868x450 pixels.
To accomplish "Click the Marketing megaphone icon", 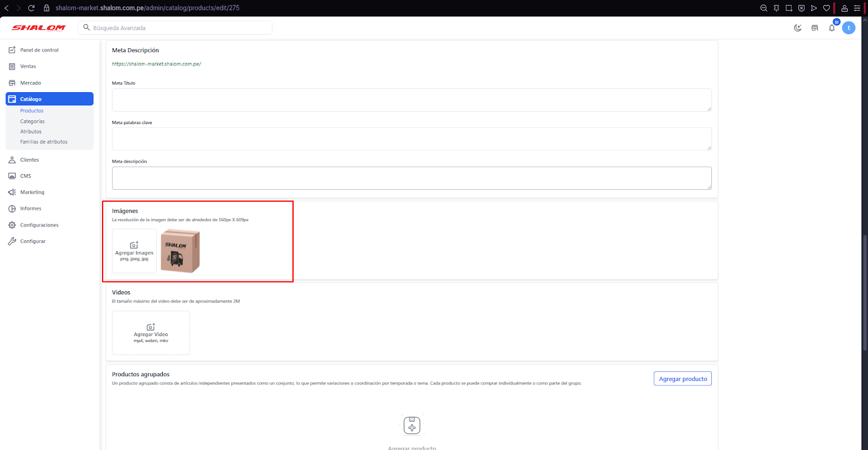I will 12,192.
